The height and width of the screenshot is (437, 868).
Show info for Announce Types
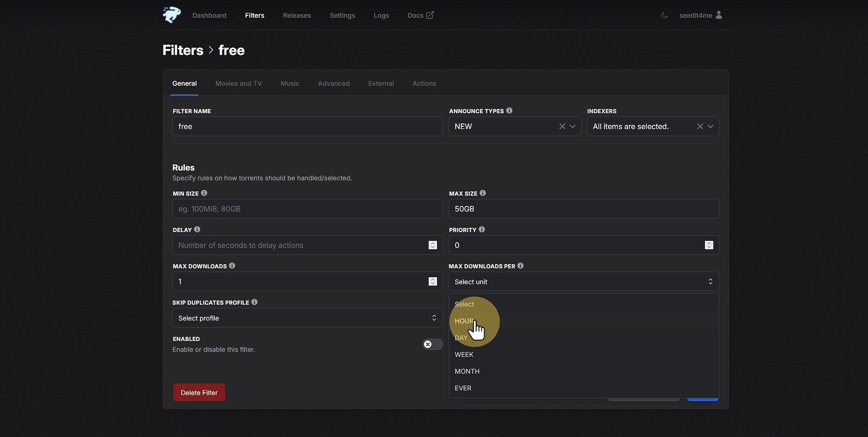click(509, 110)
